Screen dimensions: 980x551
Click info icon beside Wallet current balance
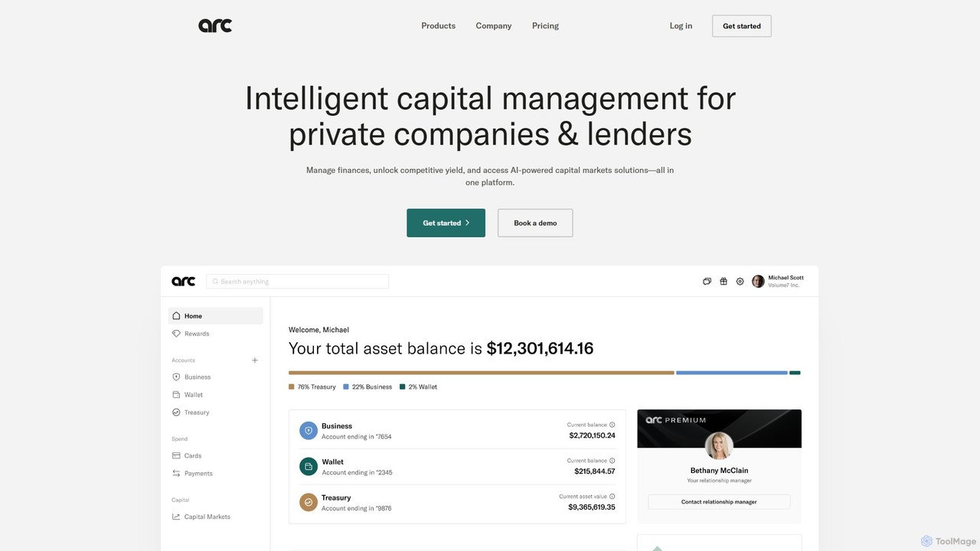[612, 461]
